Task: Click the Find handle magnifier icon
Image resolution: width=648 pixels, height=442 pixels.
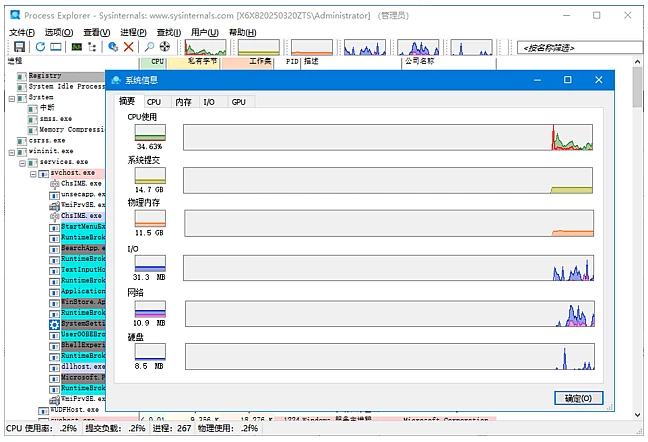Action: (x=149, y=47)
